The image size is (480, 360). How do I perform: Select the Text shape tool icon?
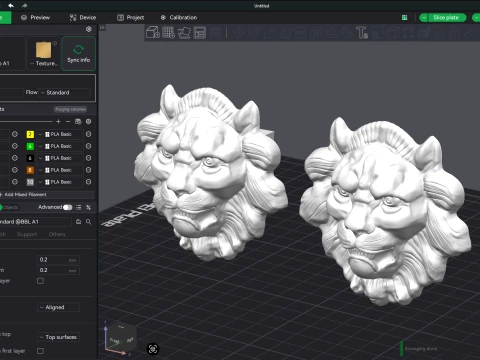tap(362, 33)
